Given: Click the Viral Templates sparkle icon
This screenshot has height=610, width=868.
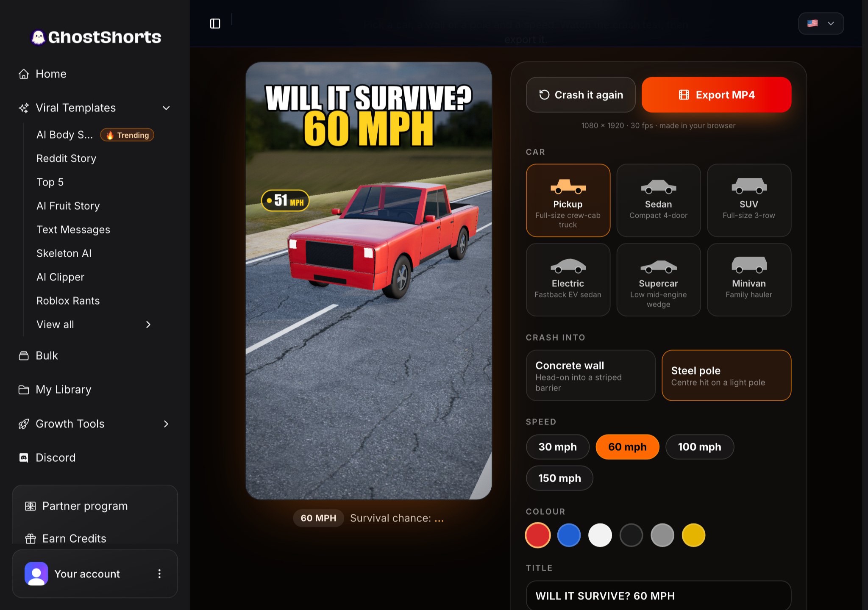Looking at the screenshot, I should 24,108.
